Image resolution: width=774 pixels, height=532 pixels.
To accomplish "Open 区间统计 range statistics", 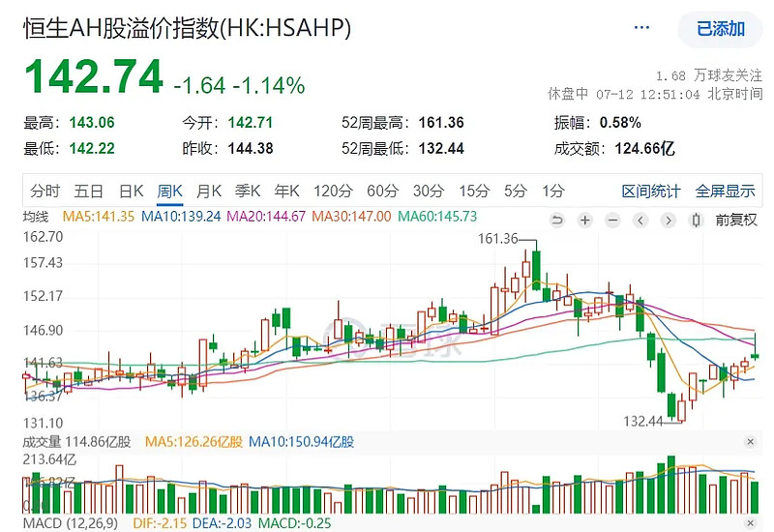I will tap(651, 191).
